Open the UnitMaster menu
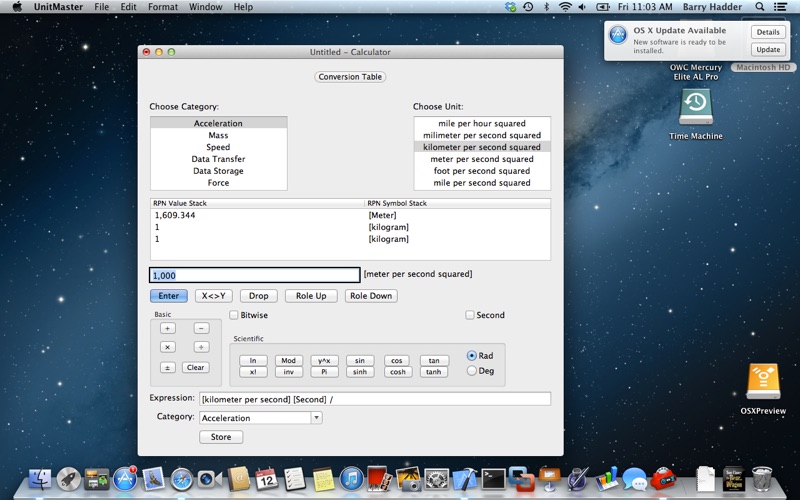The height and width of the screenshot is (500, 800). [58, 7]
